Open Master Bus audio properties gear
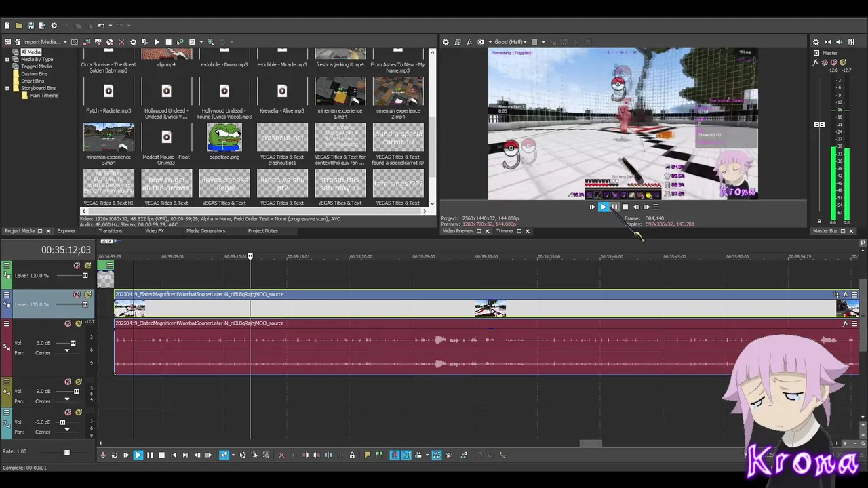The height and width of the screenshot is (488, 868). pyautogui.click(x=816, y=42)
